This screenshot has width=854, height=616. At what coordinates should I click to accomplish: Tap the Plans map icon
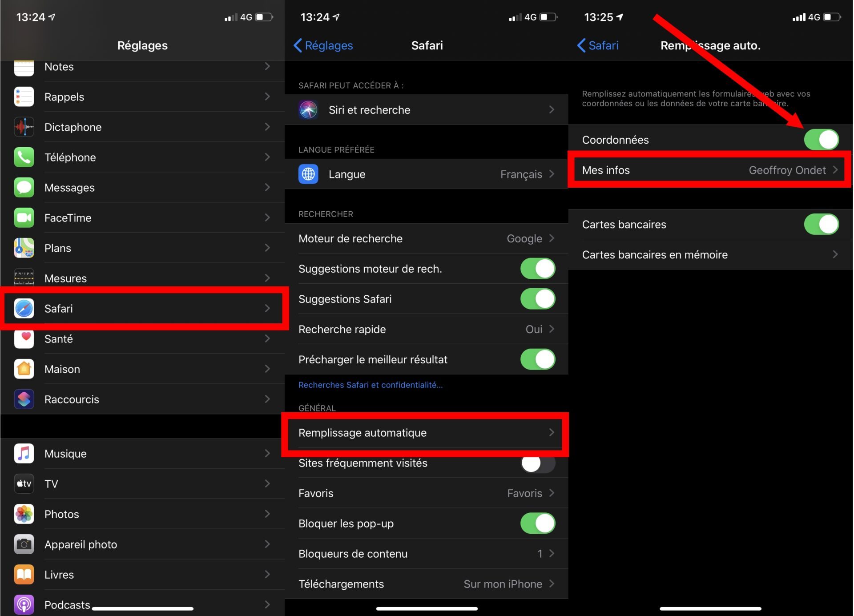tap(24, 248)
